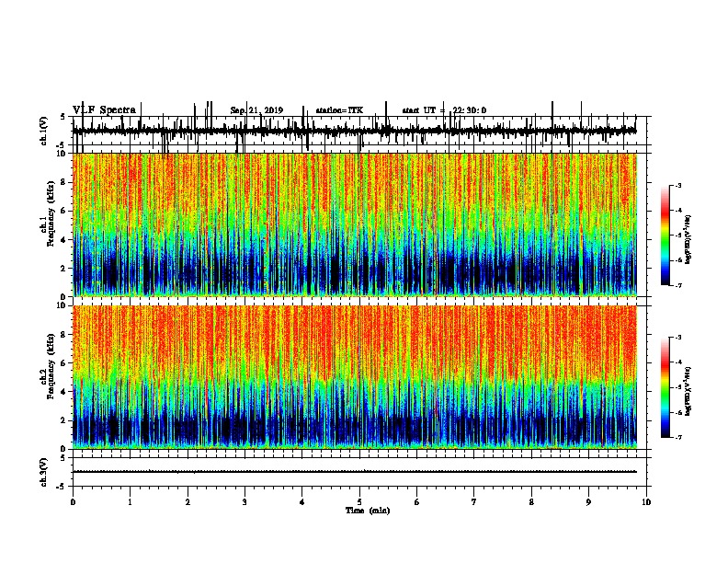The width and height of the screenshot is (728, 563).
Task: Click time axis tick label "10"
Action: 646,502
